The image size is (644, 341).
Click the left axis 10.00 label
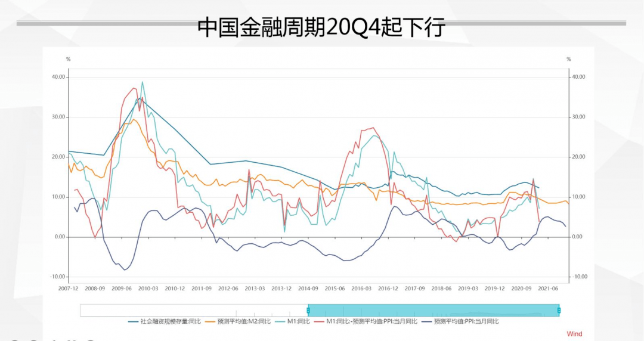[x=58, y=197]
